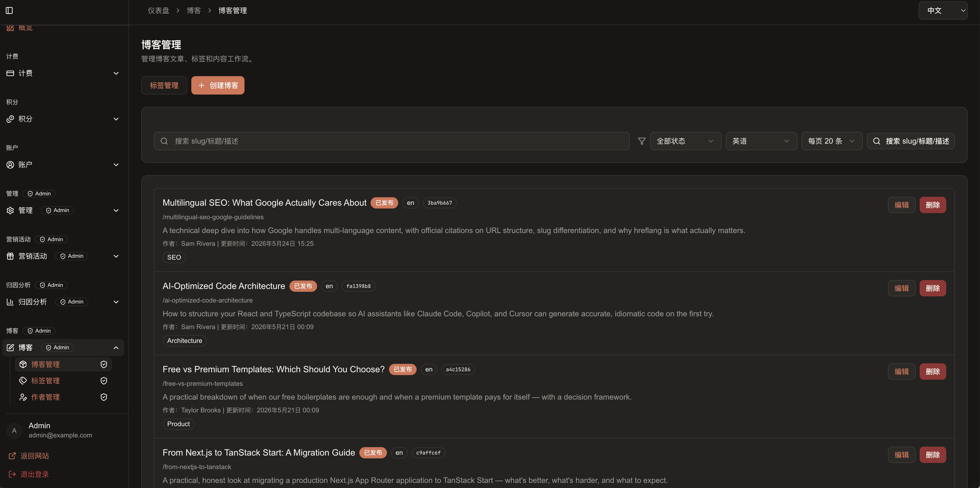Click the 管理 gear icon
The width and height of the screenshot is (980, 488).
10,211
